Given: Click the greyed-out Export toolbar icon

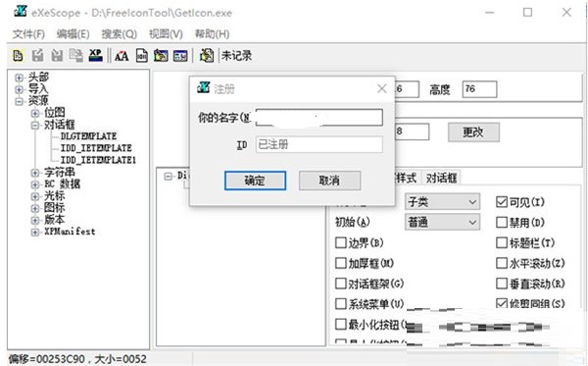Looking at the screenshot, I should click(x=37, y=56).
